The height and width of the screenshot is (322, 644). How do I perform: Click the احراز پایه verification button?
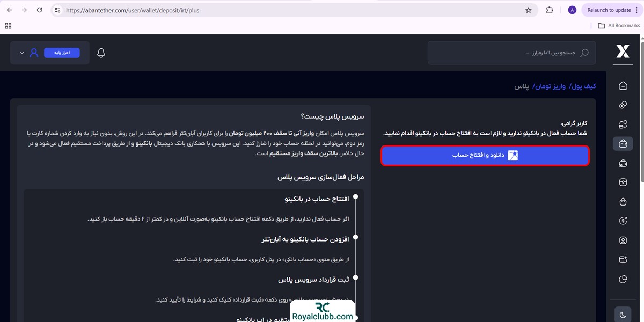pyautogui.click(x=62, y=53)
